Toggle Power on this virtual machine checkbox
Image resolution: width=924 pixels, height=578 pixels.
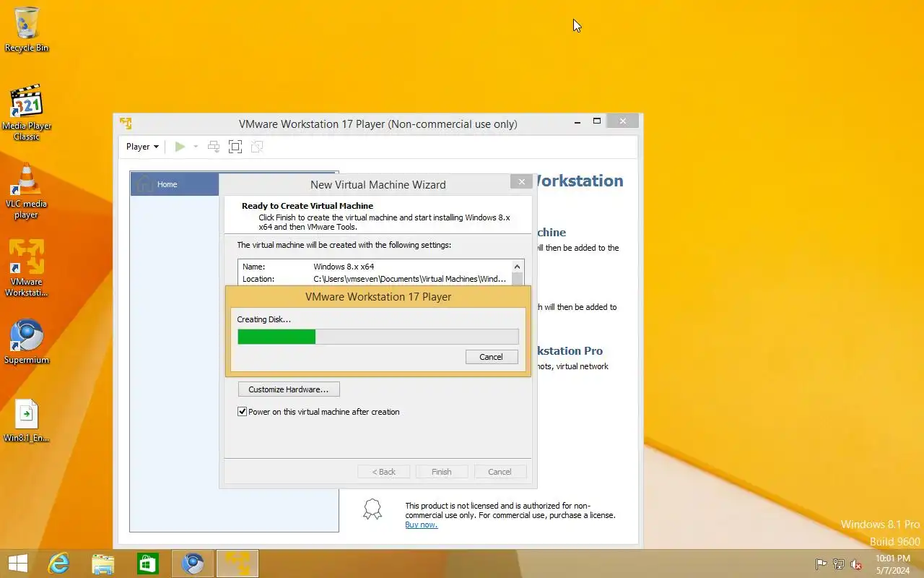coord(243,412)
